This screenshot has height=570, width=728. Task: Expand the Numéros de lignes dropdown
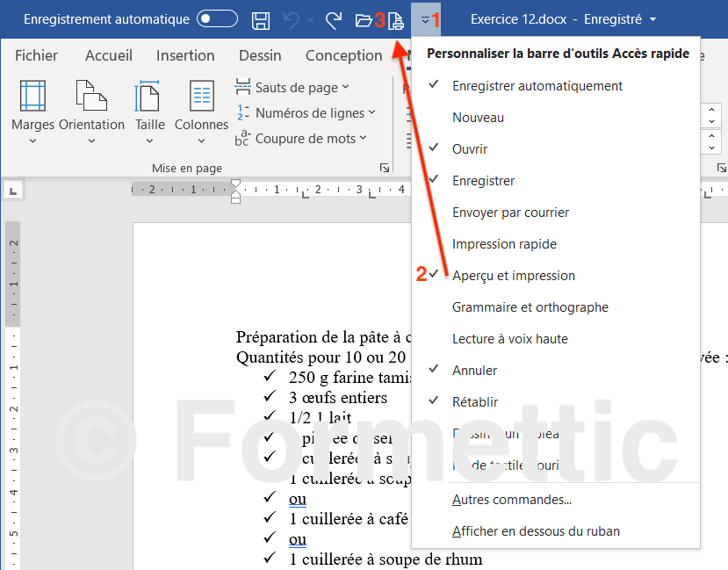tap(306, 112)
